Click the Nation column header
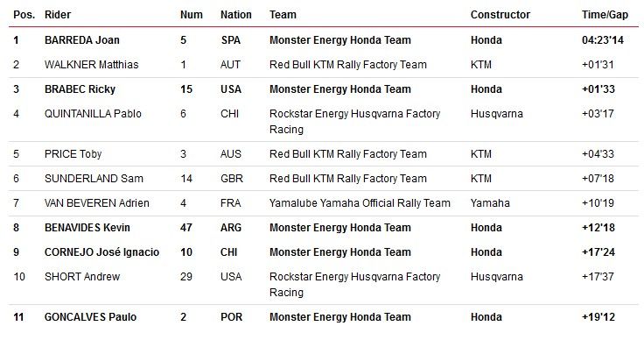This screenshot has height=340, width=644. pyautogui.click(x=235, y=15)
